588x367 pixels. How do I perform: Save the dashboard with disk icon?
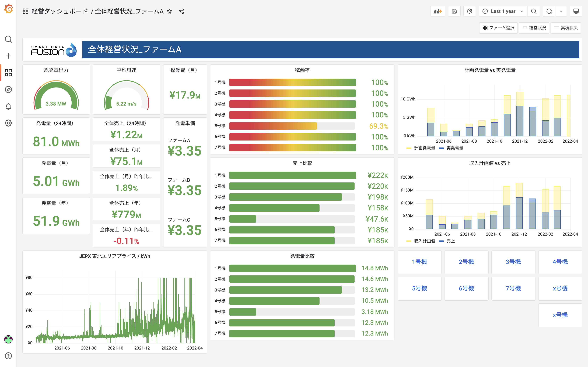(454, 11)
